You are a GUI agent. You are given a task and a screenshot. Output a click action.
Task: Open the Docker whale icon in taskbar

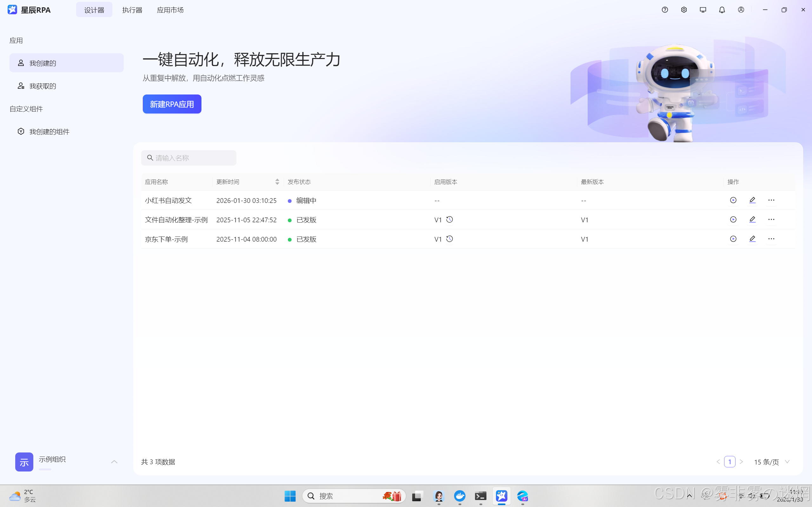point(460,496)
